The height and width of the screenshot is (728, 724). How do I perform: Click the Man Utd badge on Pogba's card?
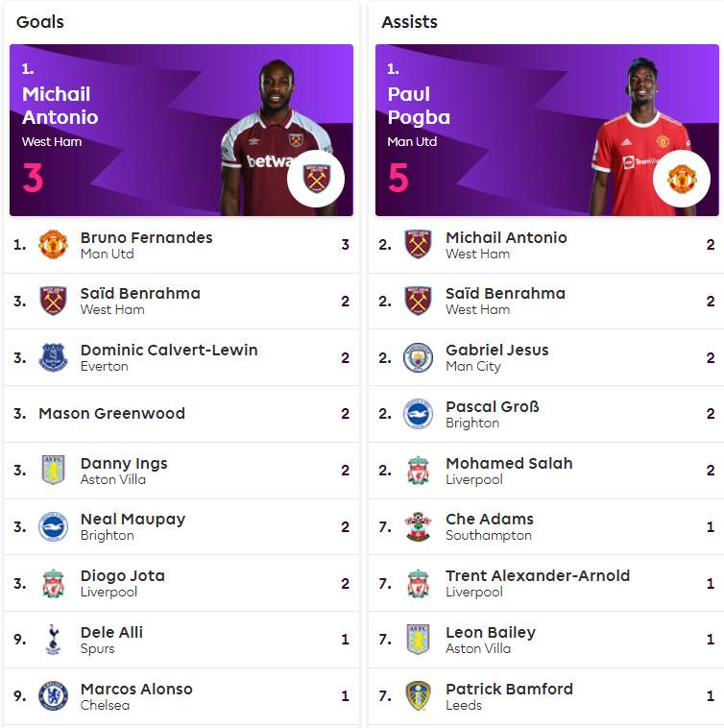(x=682, y=179)
